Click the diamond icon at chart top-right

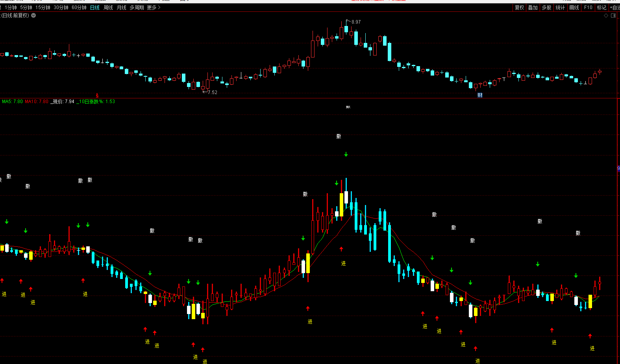click(606, 16)
